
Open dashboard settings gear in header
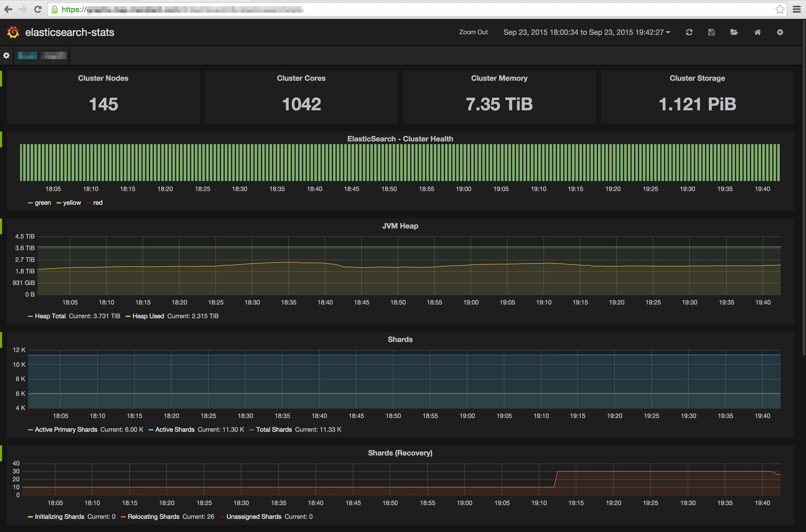(x=780, y=32)
